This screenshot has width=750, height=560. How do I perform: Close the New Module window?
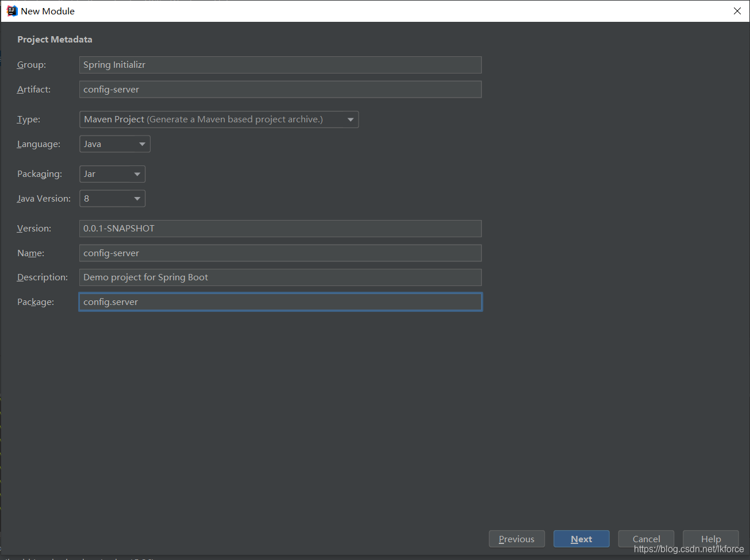[x=737, y=11]
